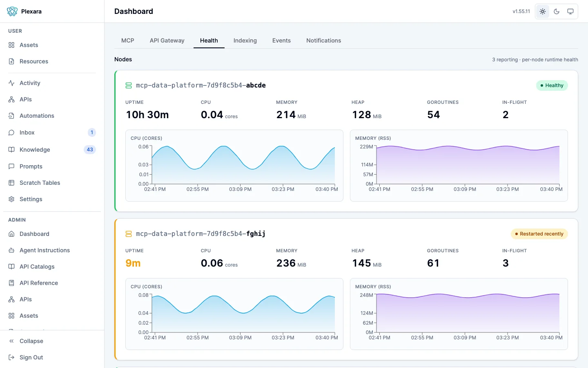The width and height of the screenshot is (588, 368).
Task: Open Resources in sidebar
Action: [52, 61]
